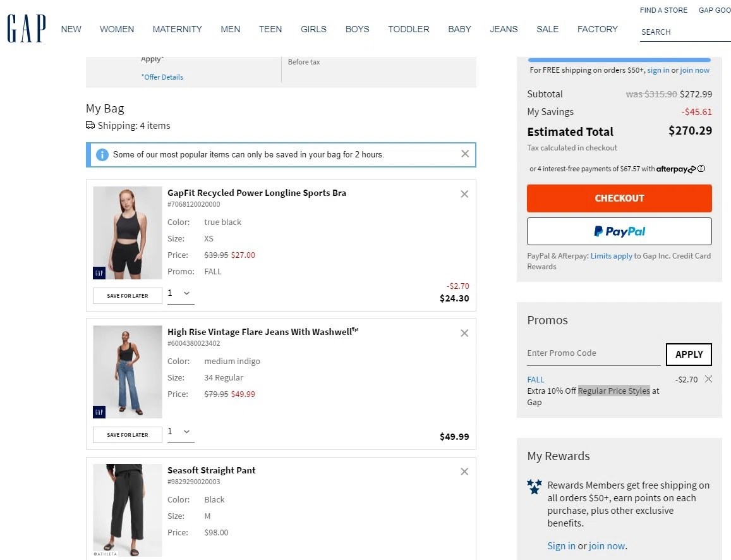Click join now link in shipping banner
This screenshot has height=560, width=731.
tap(694, 70)
